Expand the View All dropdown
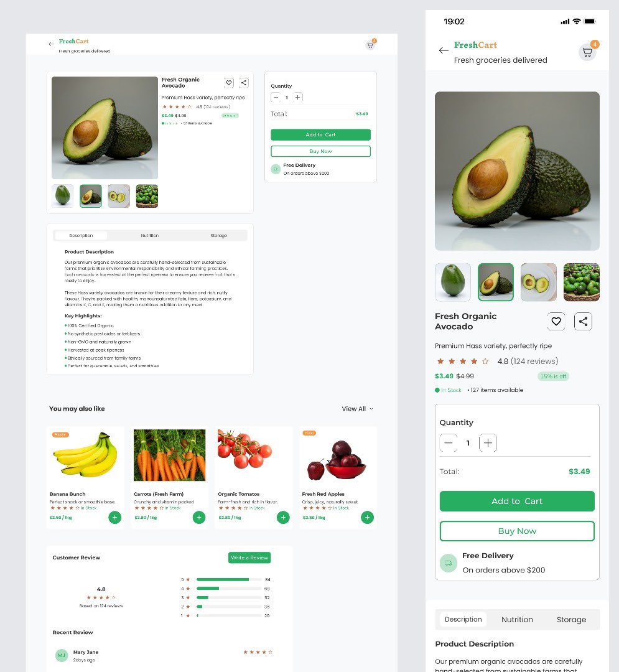The image size is (619, 672). click(x=357, y=409)
